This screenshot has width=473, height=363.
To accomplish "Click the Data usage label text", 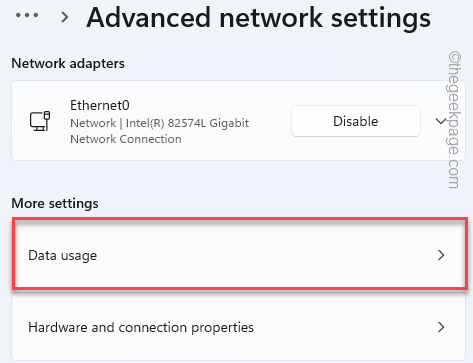I will tap(63, 256).
